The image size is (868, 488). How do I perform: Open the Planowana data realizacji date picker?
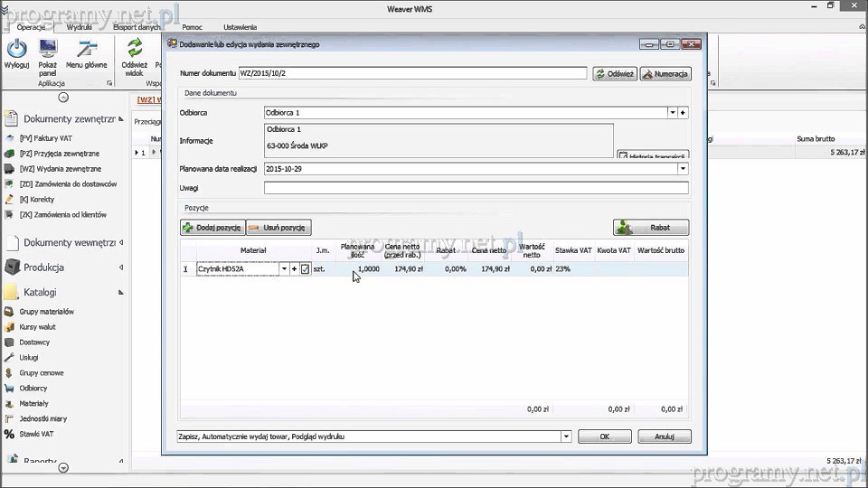click(x=683, y=169)
